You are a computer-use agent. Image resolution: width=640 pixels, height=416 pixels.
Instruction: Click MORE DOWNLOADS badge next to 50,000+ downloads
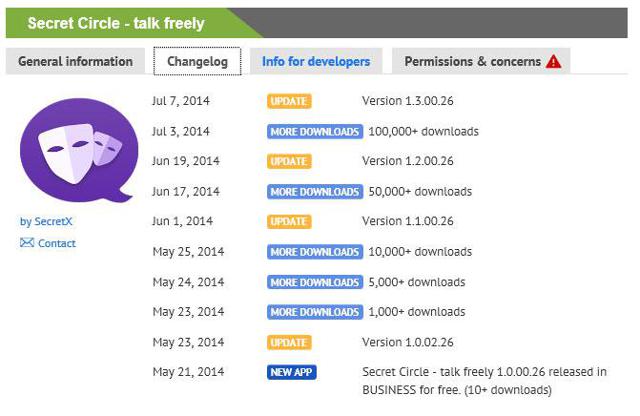pos(315,191)
